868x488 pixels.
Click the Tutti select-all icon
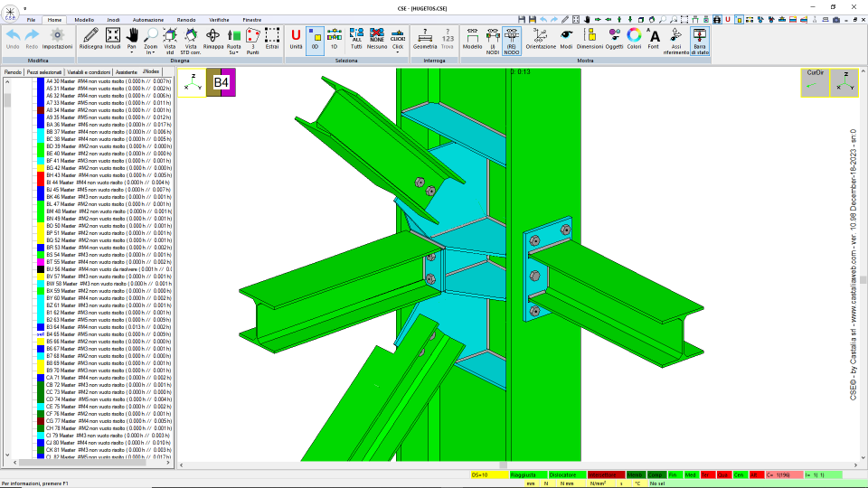point(356,36)
